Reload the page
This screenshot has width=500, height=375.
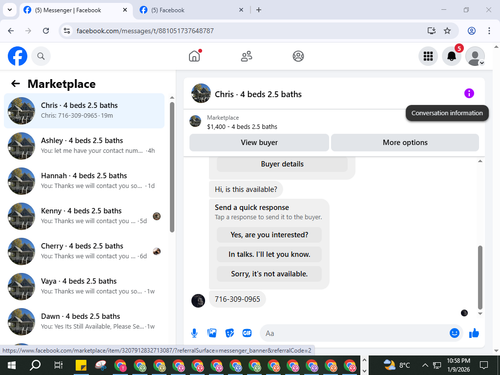pos(46,31)
